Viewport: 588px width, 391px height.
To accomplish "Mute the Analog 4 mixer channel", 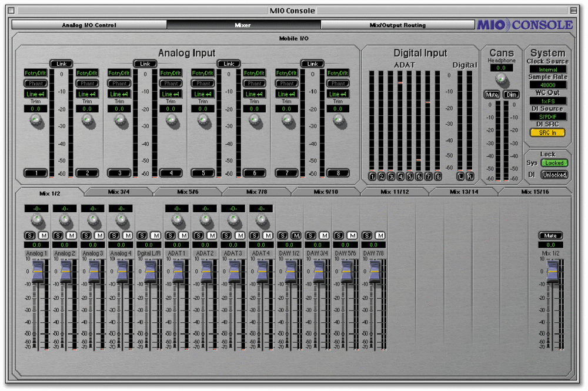I will pos(128,235).
